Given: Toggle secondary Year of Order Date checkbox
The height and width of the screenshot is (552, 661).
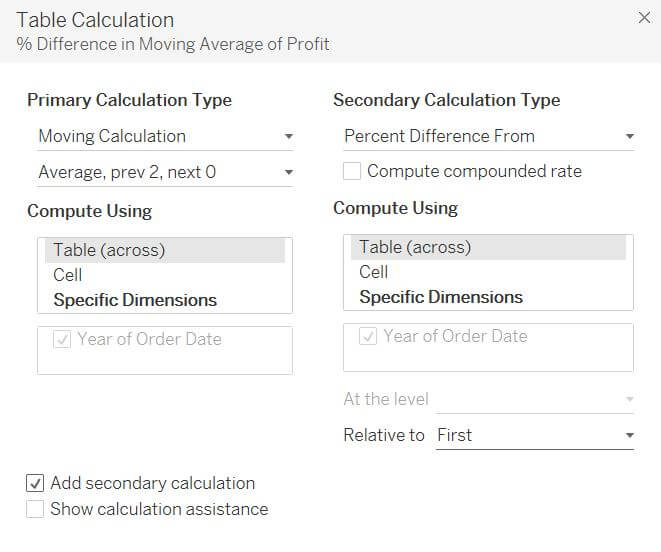Looking at the screenshot, I should tap(368, 336).
